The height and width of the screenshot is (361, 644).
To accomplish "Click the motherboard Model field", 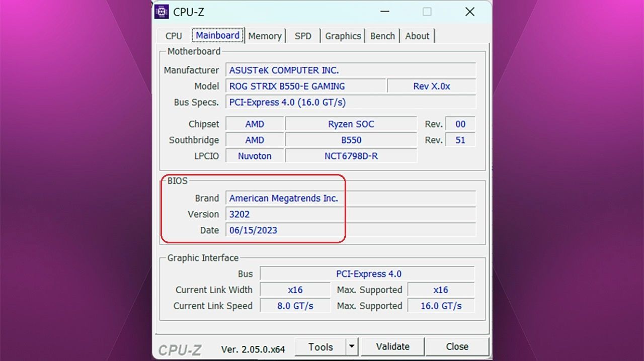I will click(x=305, y=86).
